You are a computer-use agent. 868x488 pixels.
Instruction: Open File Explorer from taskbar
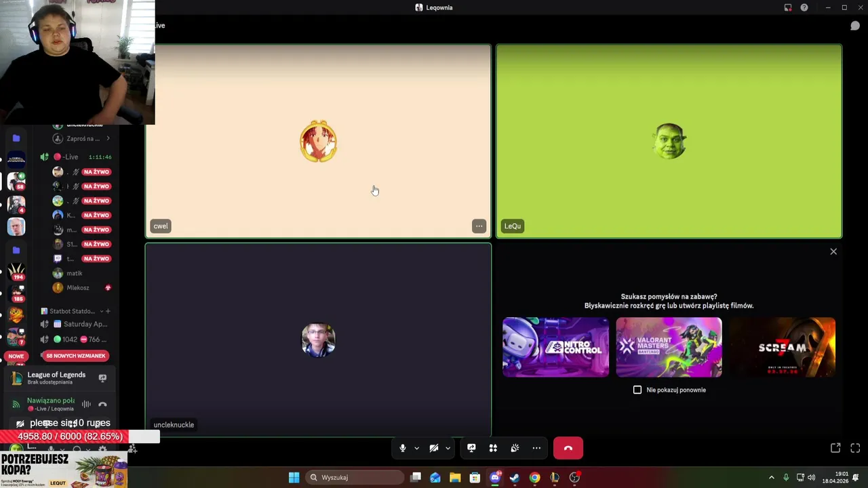click(x=455, y=477)
